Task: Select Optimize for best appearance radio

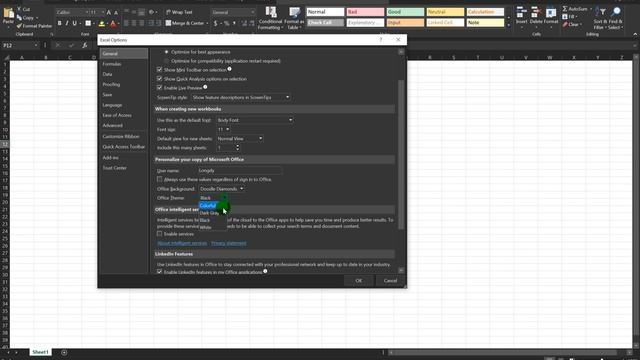Action: coord(166,52)
